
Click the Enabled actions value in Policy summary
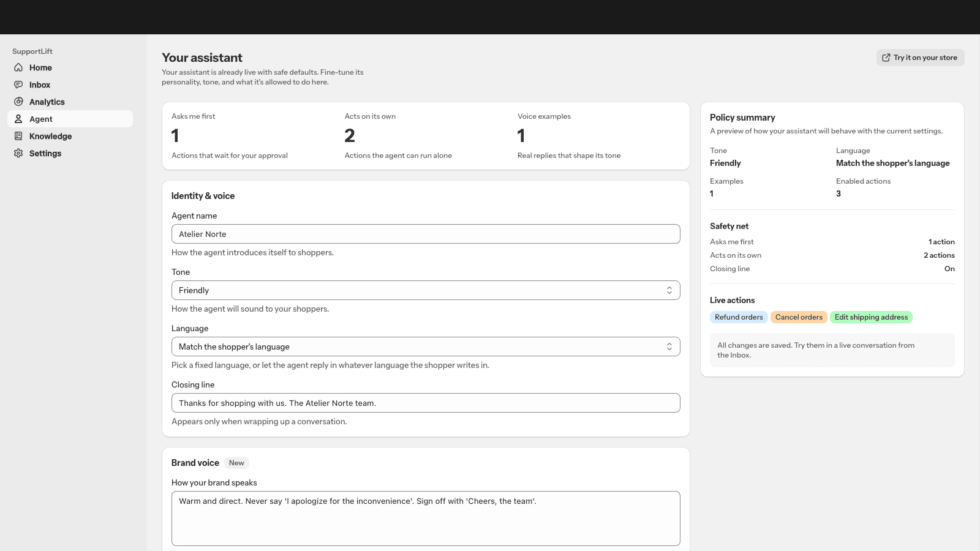click(839, 193)
